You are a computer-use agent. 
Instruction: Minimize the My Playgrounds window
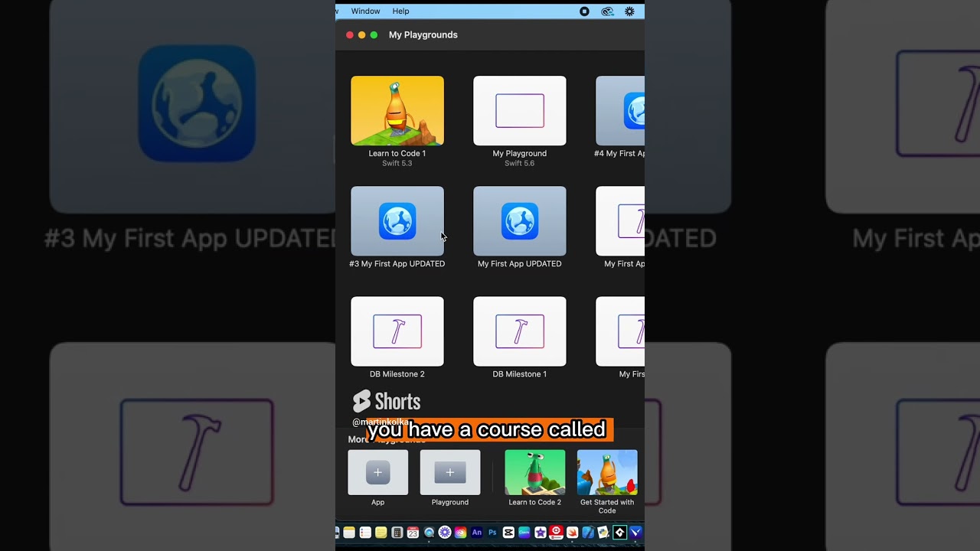pos(361,34)
